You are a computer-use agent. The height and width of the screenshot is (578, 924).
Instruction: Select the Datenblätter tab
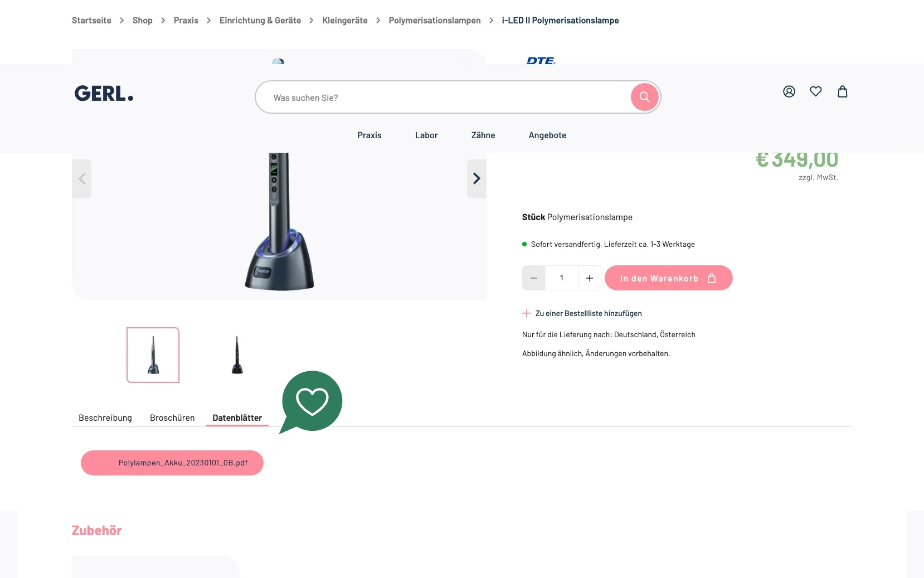point(237,418)
